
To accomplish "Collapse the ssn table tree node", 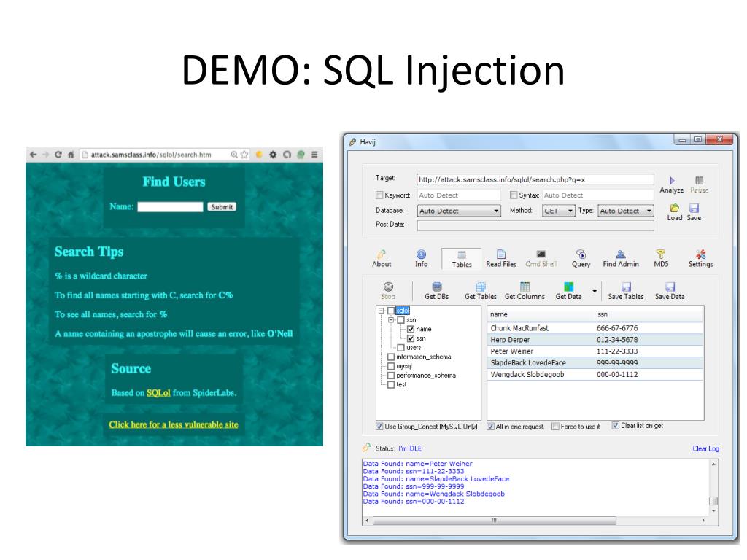I will pos(391,320).
